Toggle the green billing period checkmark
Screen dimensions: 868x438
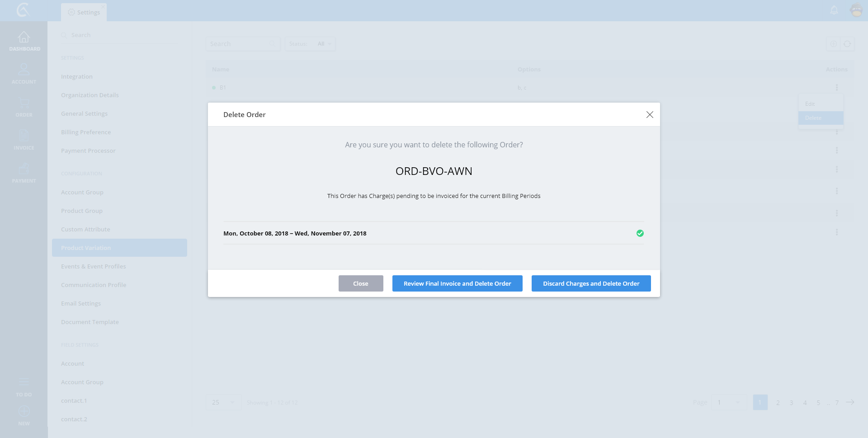[640, 233]
